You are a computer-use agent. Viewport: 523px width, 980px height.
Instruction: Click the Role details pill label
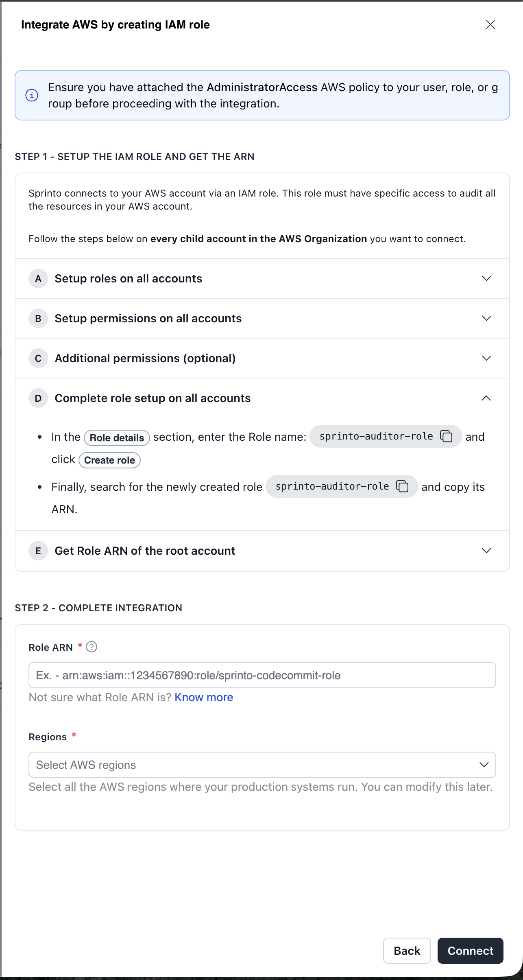click(117, 438)
